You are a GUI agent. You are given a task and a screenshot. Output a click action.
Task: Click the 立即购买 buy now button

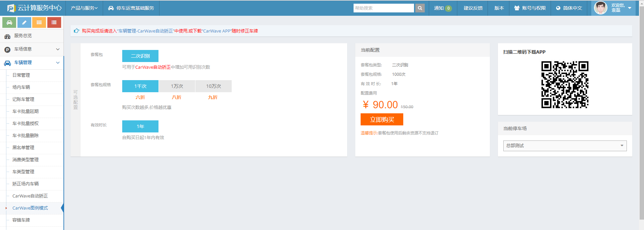[382, 120]
